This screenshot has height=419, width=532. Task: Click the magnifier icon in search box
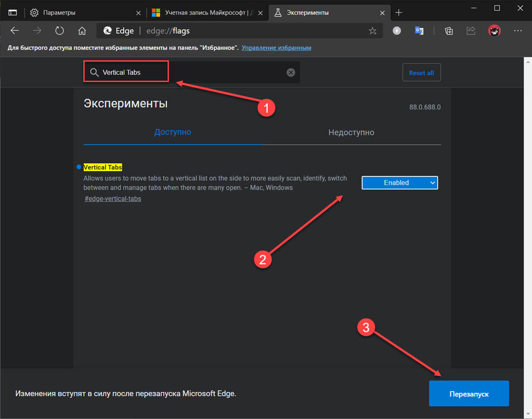click(x=94, y=72)
